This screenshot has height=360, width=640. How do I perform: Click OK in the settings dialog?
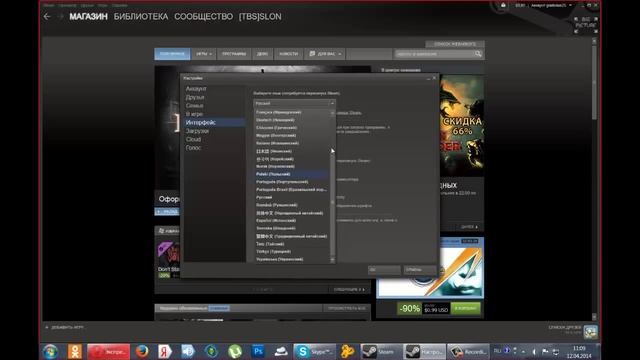coord(384,270)
